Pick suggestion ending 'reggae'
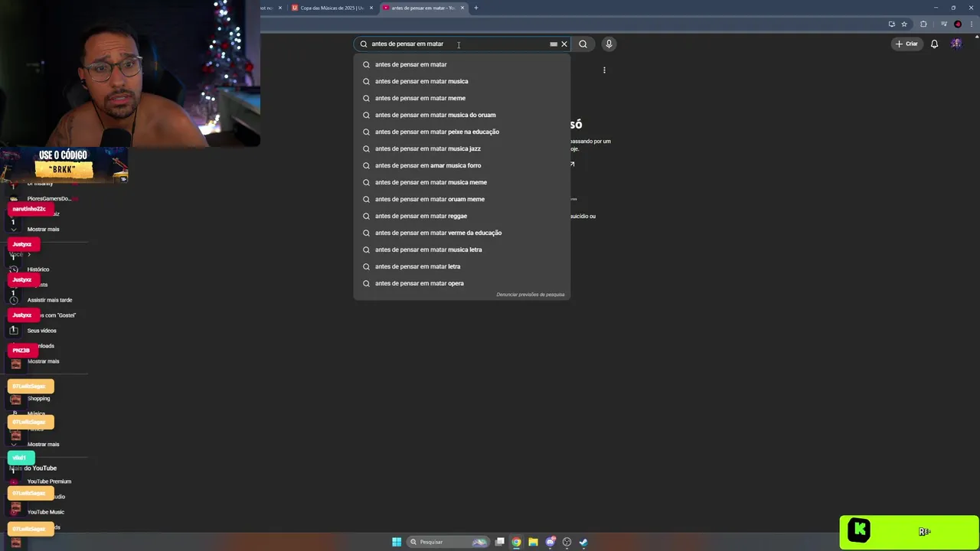 point(462,216)
